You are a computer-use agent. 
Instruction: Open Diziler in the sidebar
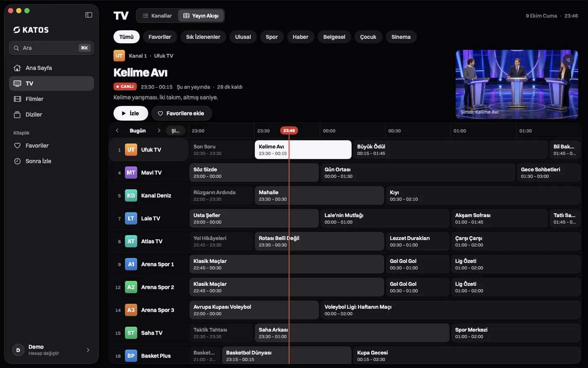(51, 114)
